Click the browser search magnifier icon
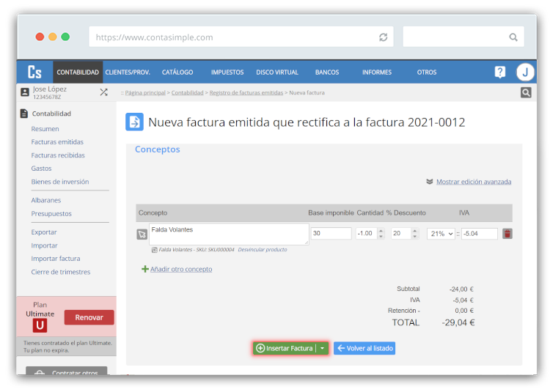The height and width of the screenshot is (392, 550). point(513,37)
